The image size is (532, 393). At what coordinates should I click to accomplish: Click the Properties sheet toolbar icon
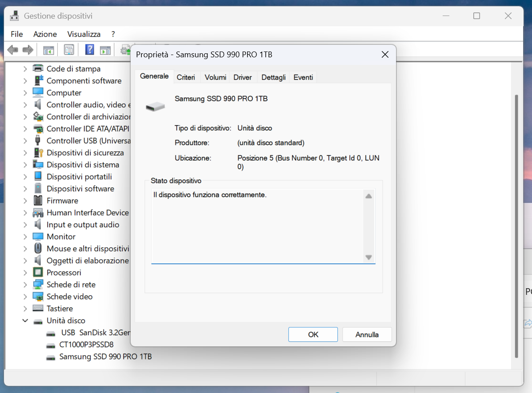(69, 50)
